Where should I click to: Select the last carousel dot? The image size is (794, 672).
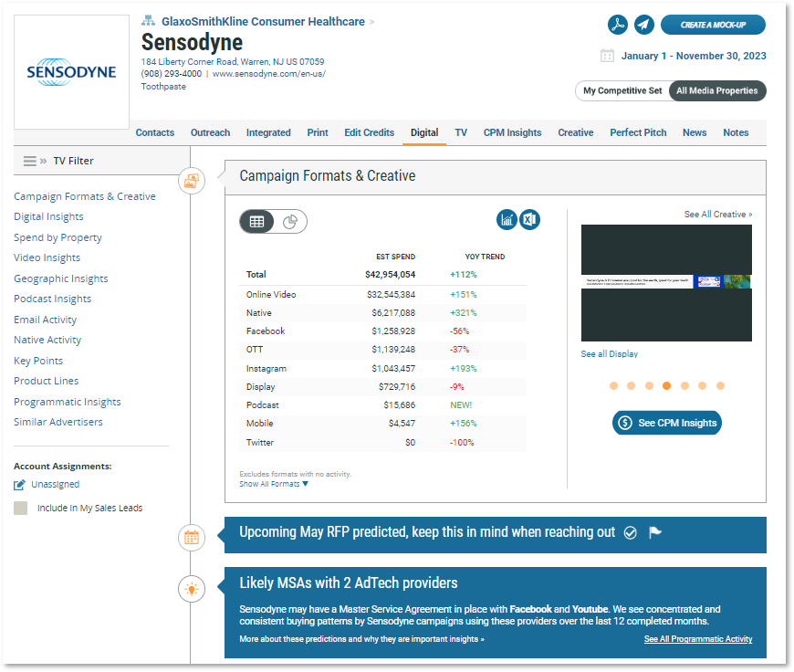(x=720, y=385)
